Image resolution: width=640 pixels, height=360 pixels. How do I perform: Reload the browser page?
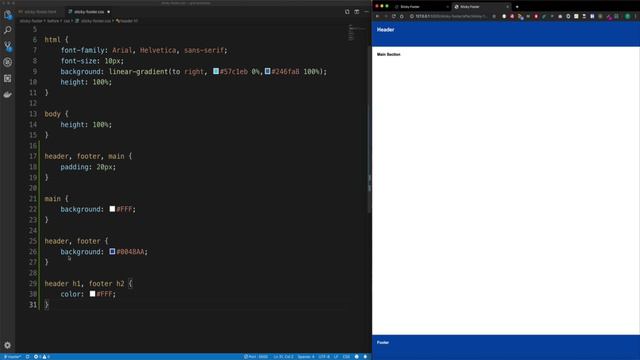394,16
